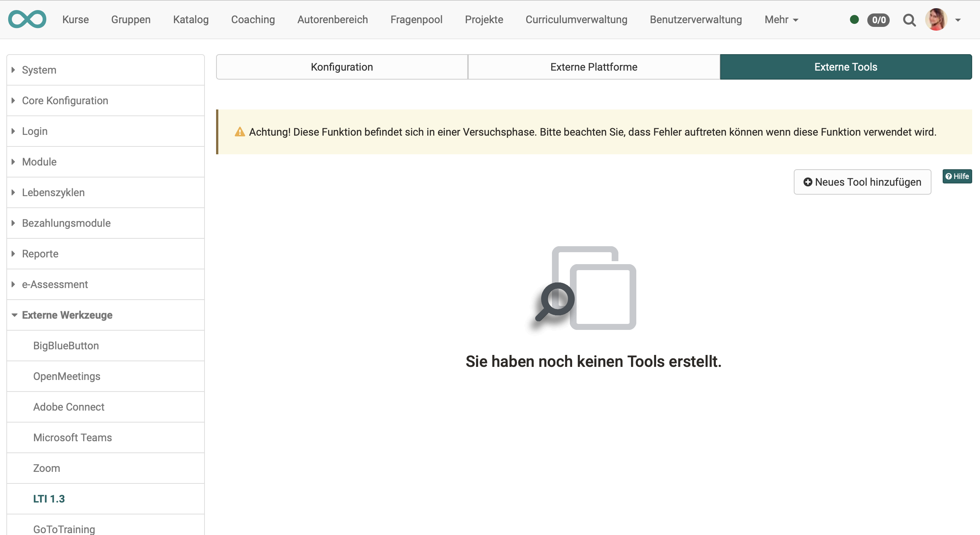Click the OpenOlat infinity logo
Viewport: 980px width, 535px height.
click(27, 19)
